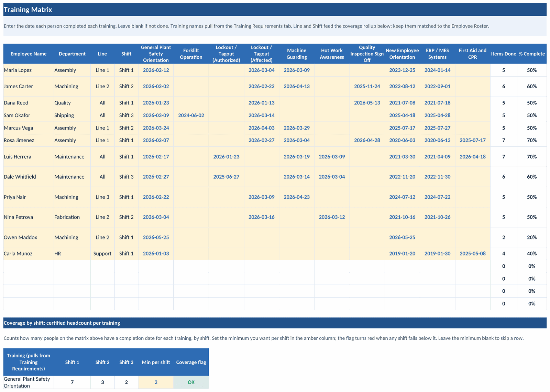
Task: Click the Shift 1 coverage count 7
Action: click(x=72, y=382)
